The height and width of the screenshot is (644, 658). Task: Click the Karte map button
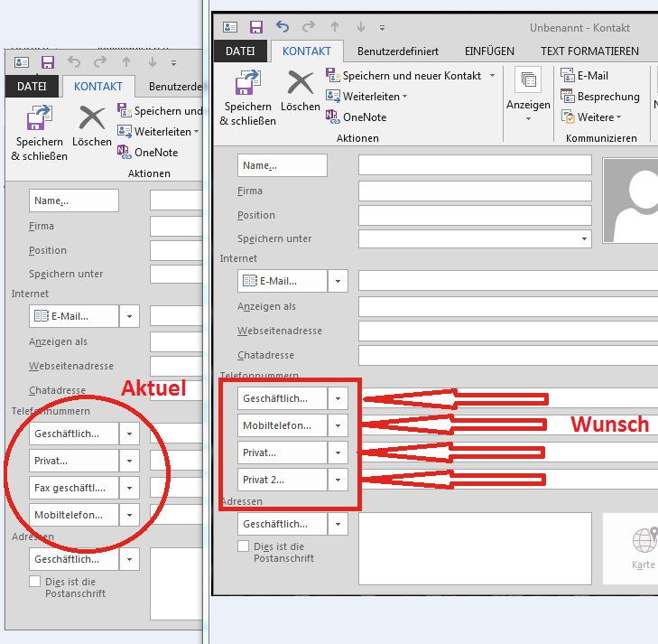(644, 548)
